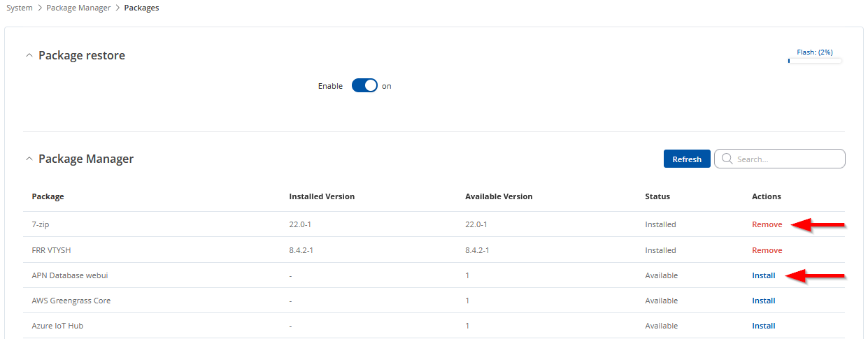Click Azure IoT Hub Available status
868x339 pixels.
pyautogui.click(x=661, y=326)
